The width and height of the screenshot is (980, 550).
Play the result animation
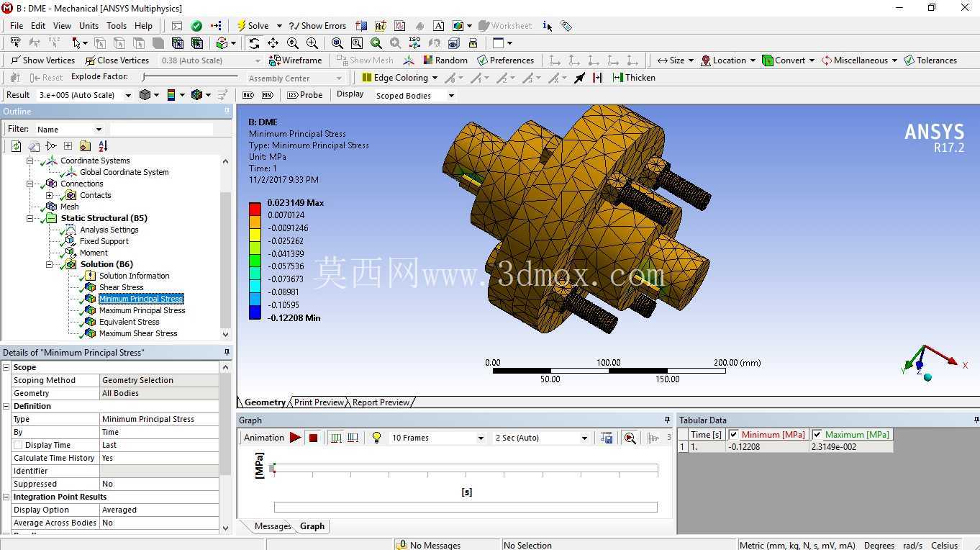[x=295, y=438]
